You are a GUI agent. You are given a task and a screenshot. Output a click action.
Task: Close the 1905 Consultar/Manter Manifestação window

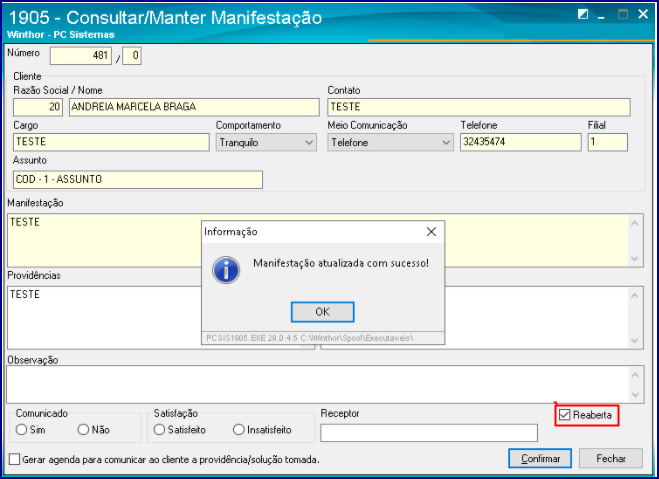click(x=643, y=14)
